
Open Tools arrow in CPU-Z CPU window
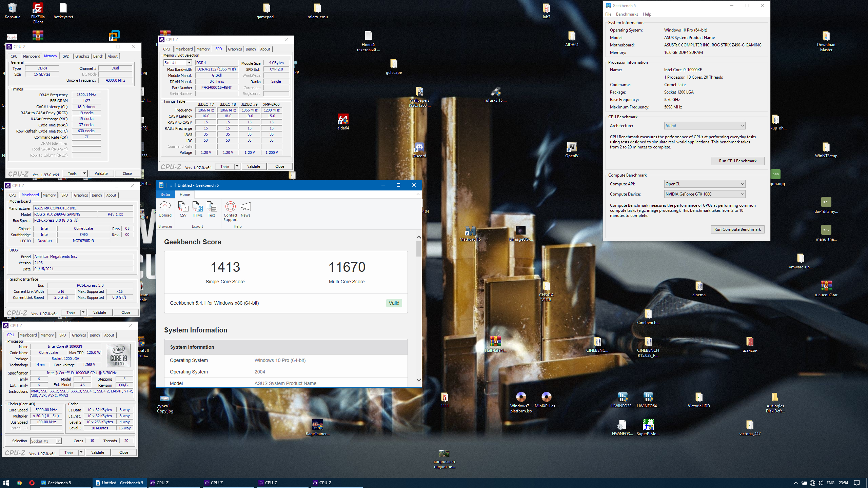click(81, 452)
